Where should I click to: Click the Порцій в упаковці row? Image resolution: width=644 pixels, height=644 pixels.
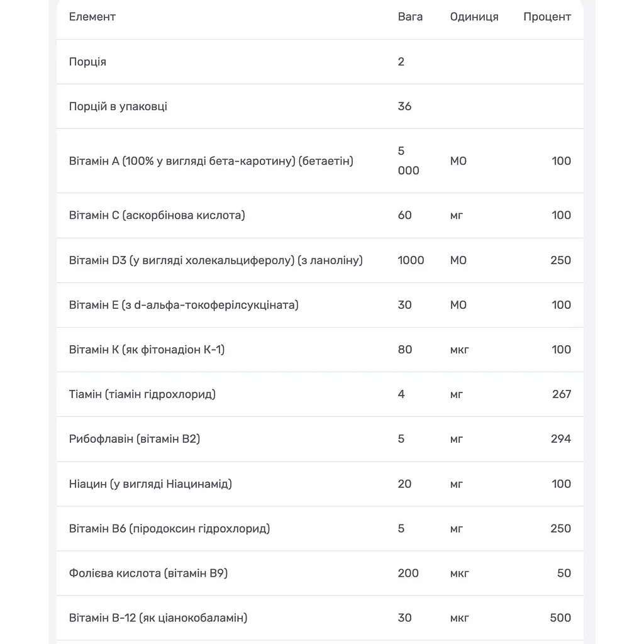(320, 106)
